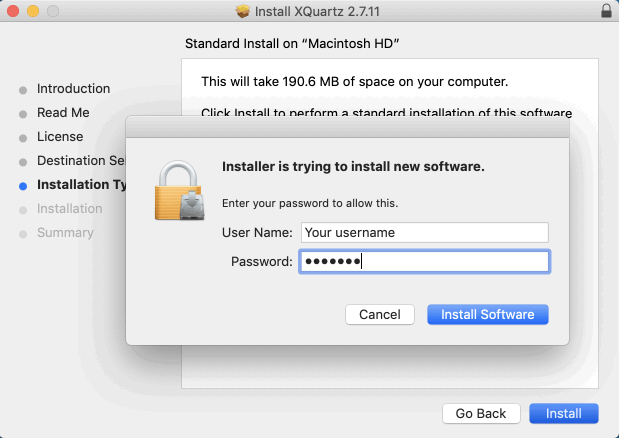This screenshot has width=619, height=438.
Task: Click the Introduction step bullet
Action: click(23, 90)
